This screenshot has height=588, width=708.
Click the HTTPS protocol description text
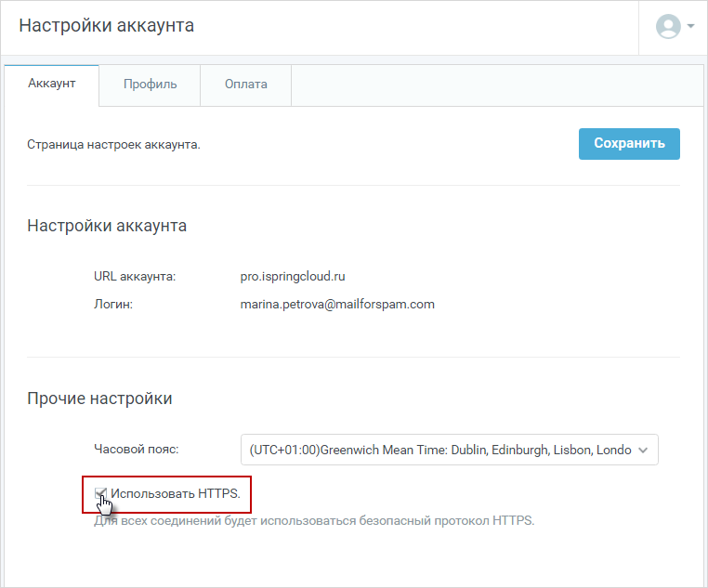coord(314,521)
